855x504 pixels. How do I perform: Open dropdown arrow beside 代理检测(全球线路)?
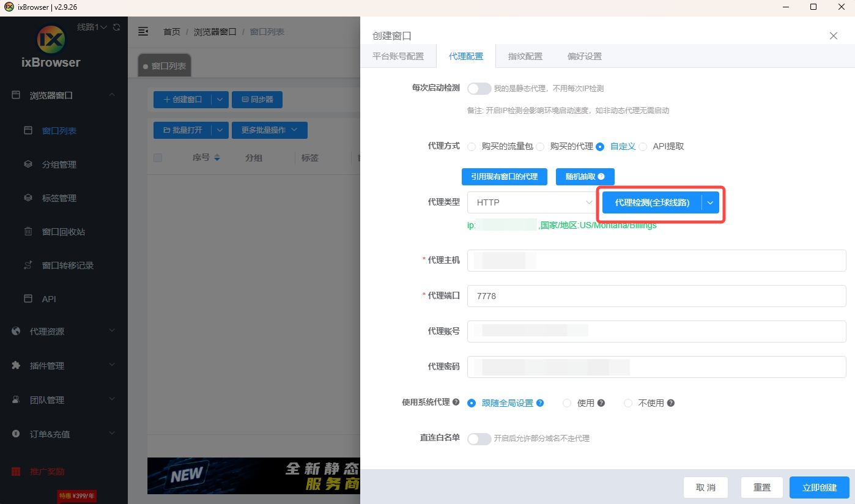coord(711,203)
